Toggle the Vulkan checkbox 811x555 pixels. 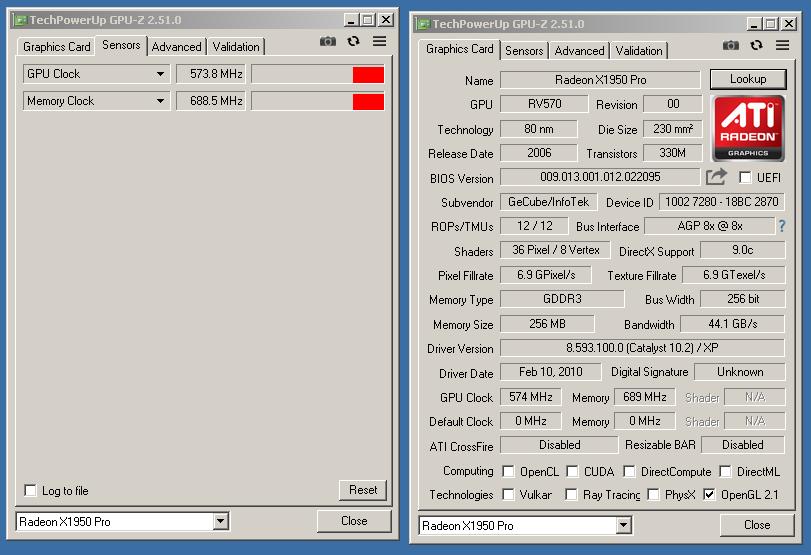[x=508, y=494]
